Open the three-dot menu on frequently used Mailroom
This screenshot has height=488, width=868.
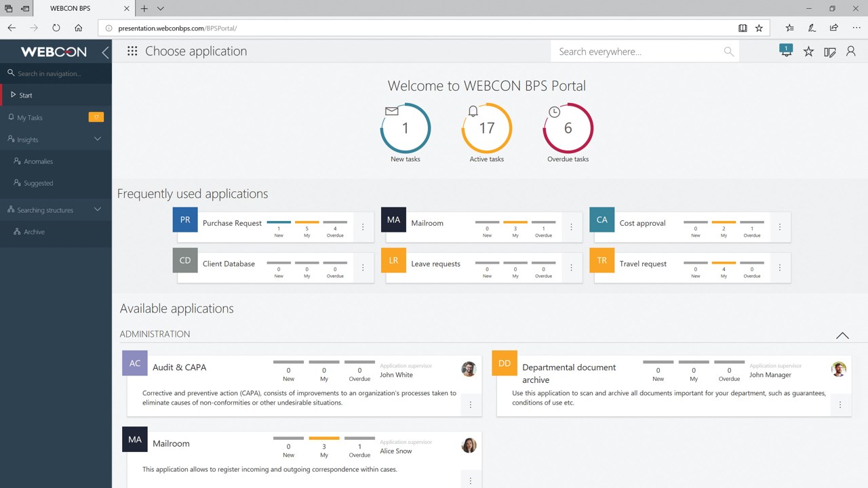(x=571, y=227)
